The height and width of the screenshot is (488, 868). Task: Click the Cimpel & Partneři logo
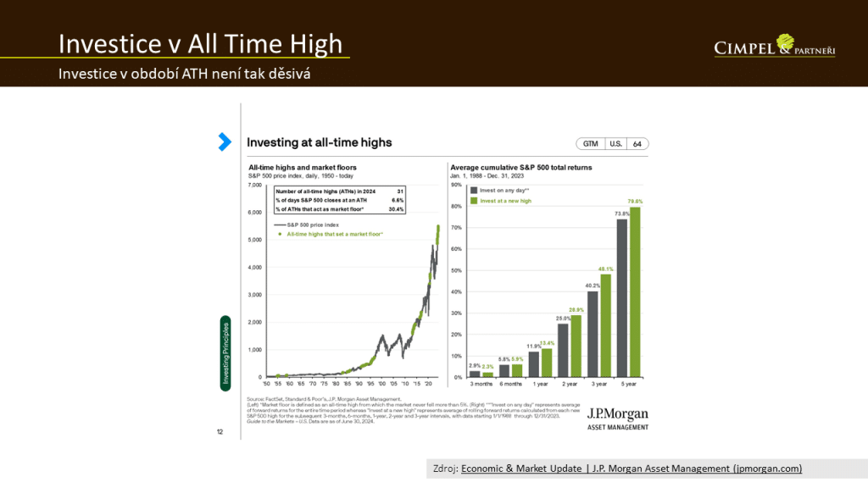(775, 47)
